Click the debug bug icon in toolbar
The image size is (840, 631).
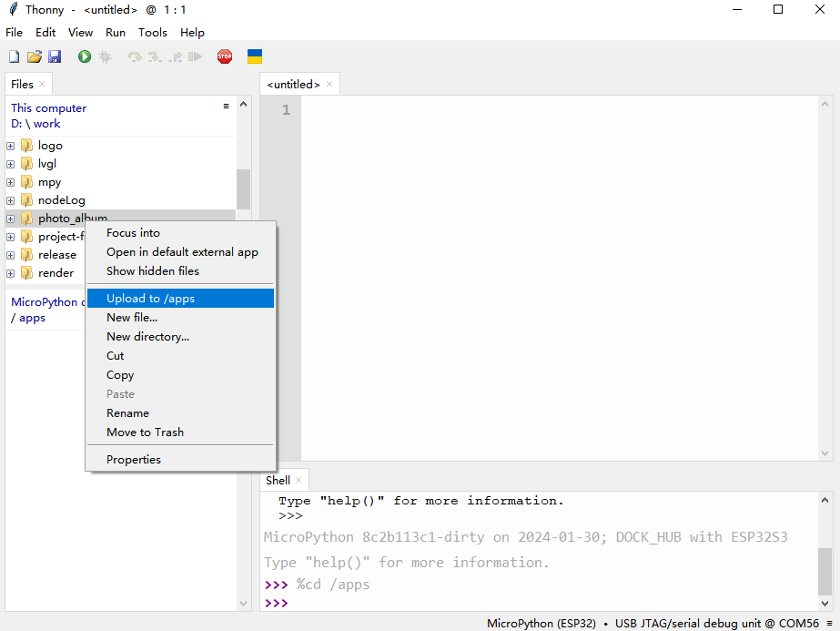(x=106, y=56)
